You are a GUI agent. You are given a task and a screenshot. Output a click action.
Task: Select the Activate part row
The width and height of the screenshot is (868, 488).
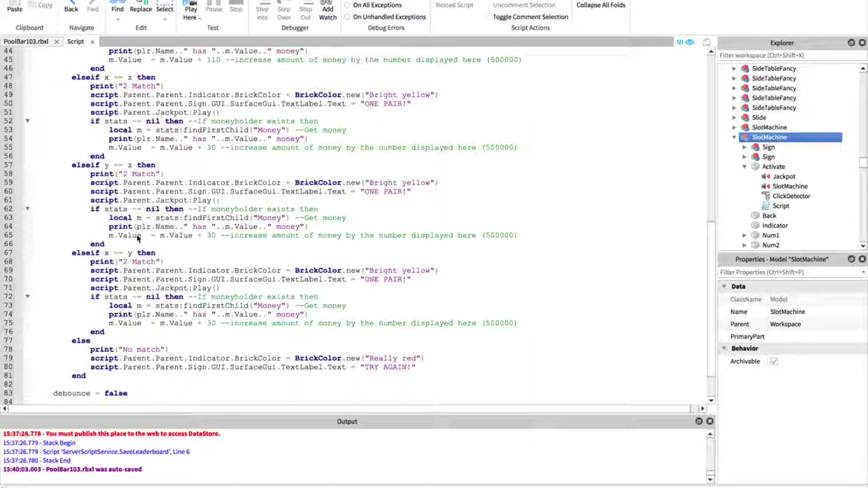point(773,167)
